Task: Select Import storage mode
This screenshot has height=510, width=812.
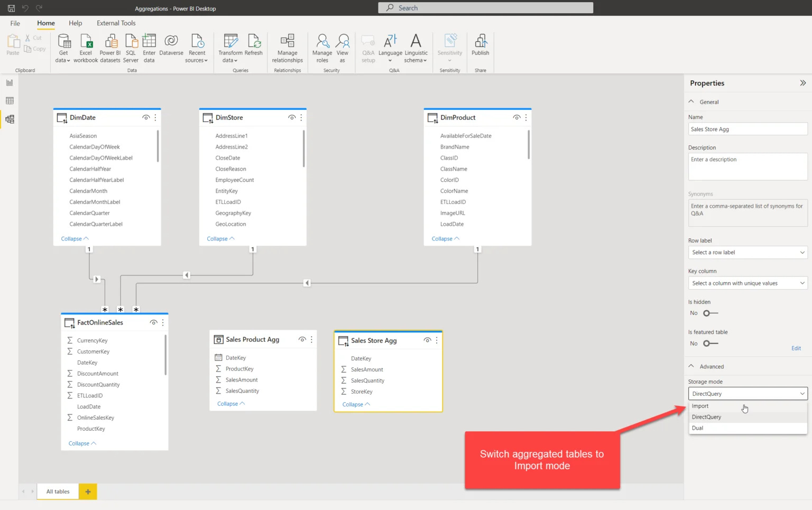Action: [x=748, y=406]
